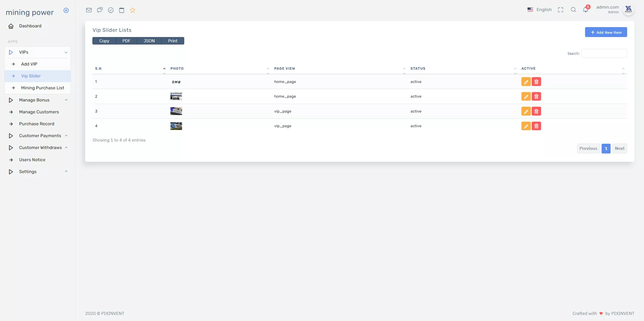
Task: Open the chat bubbles icon
Action: (x=100, y=10)
